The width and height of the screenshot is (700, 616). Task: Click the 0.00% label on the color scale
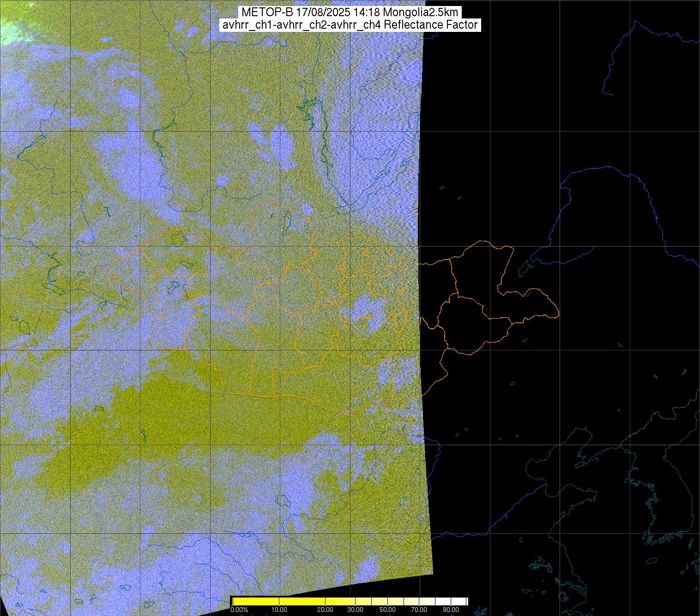239,610
